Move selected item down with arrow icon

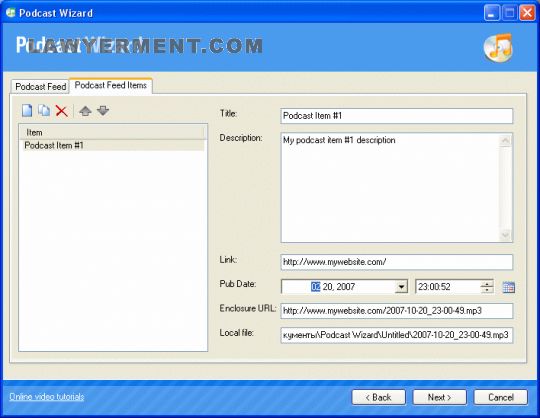click(103, 111)
